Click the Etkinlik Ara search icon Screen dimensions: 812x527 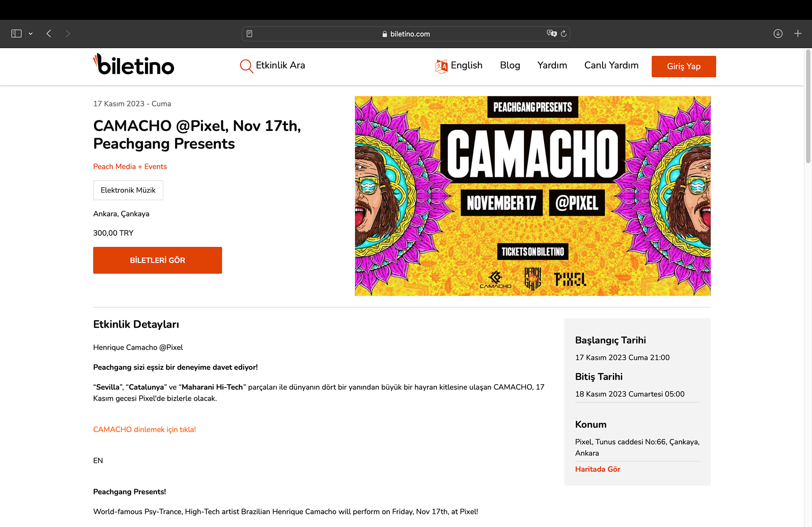(x=246, y=66)
